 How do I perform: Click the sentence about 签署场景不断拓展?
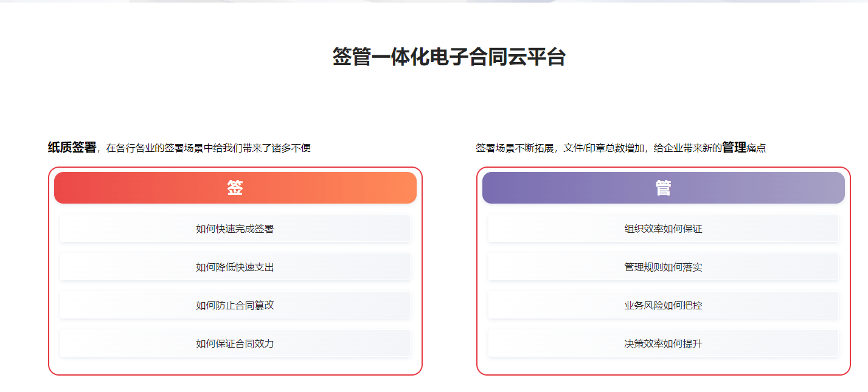(620, 147)
